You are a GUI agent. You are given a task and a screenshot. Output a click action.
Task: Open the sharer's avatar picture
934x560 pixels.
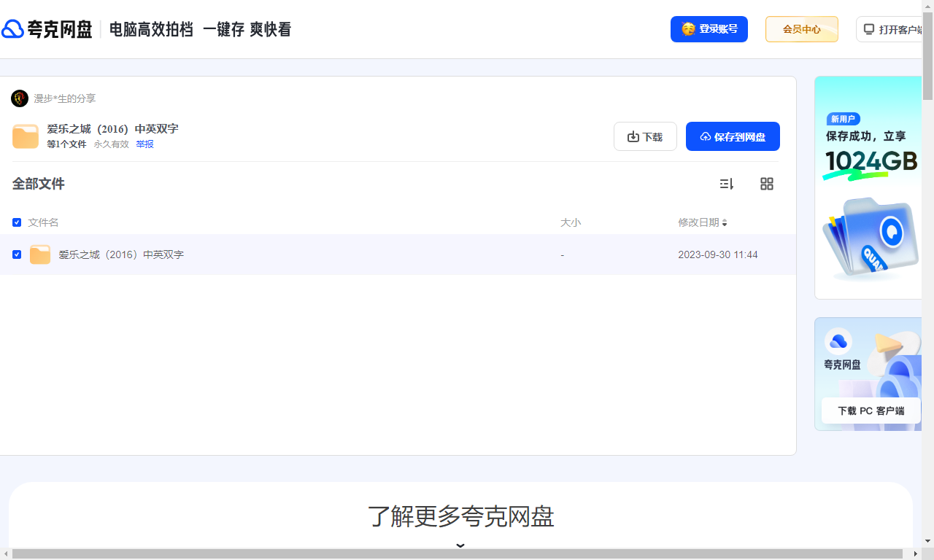20,98
